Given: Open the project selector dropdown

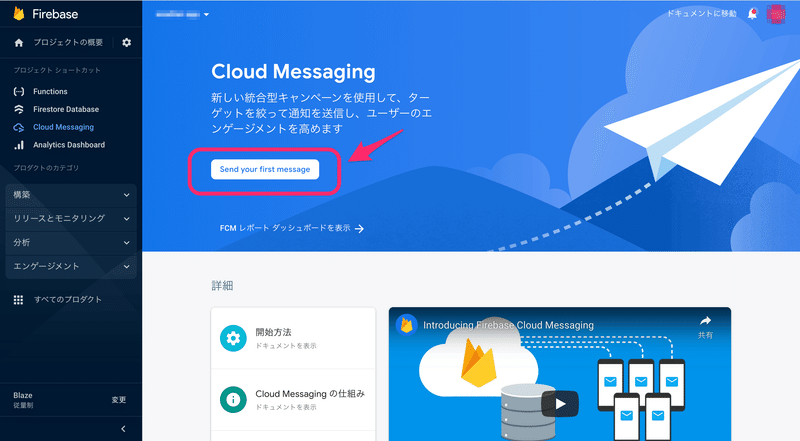Looking at the screenshot, I should tap(182, 14).
